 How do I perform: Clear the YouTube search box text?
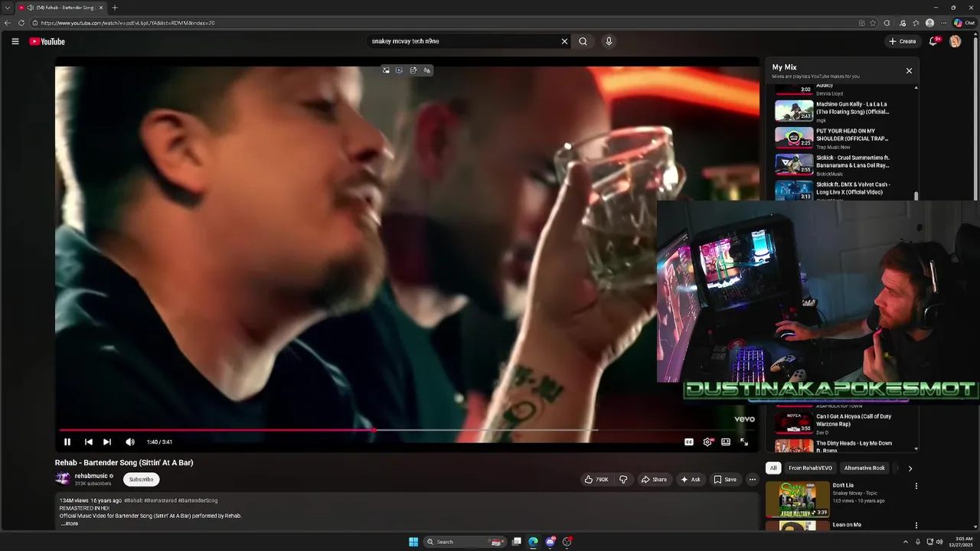(564, 41)
